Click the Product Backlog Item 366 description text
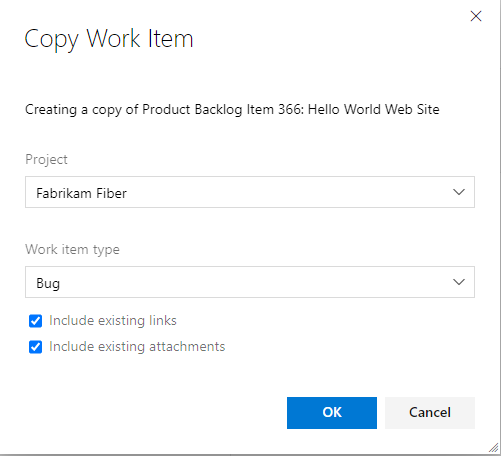Screen dimensions: 501x456 click(x=232, y=110)
